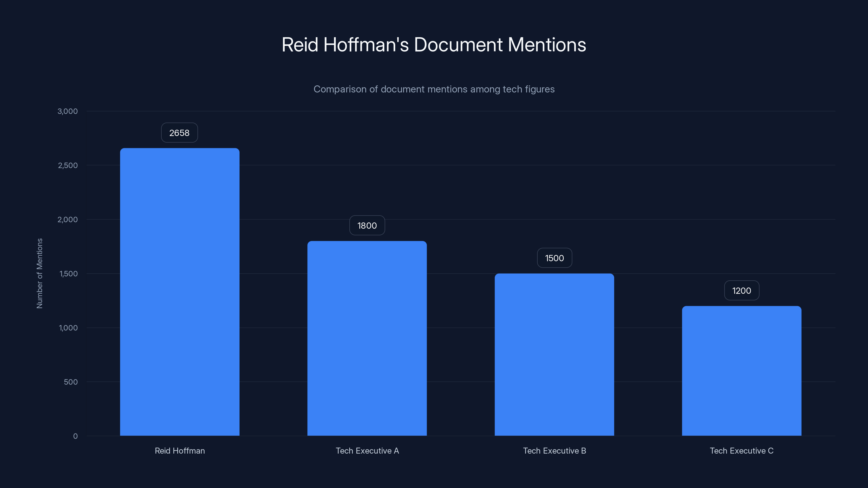868x488 pixels.
Task: Click the Tech Executive A axis label
Action: coord(367,451)
